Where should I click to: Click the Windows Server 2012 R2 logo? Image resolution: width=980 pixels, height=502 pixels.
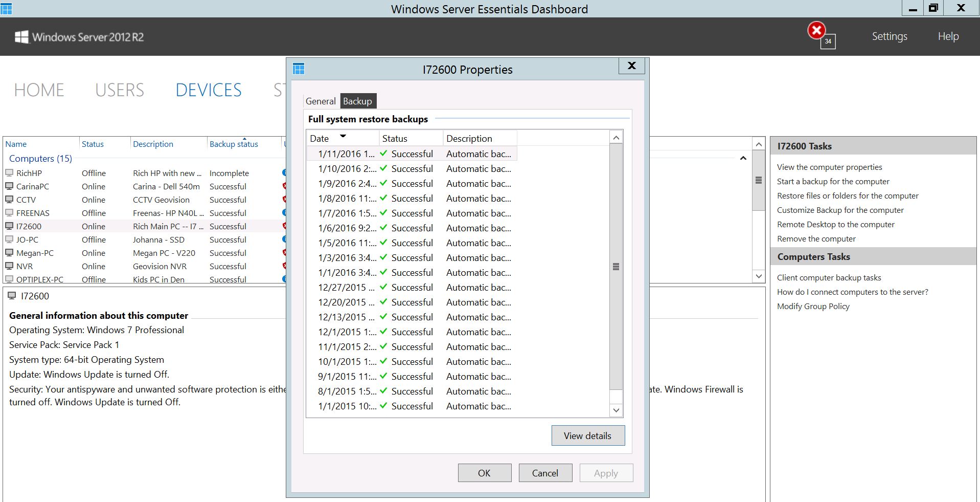tap(79, 37)
